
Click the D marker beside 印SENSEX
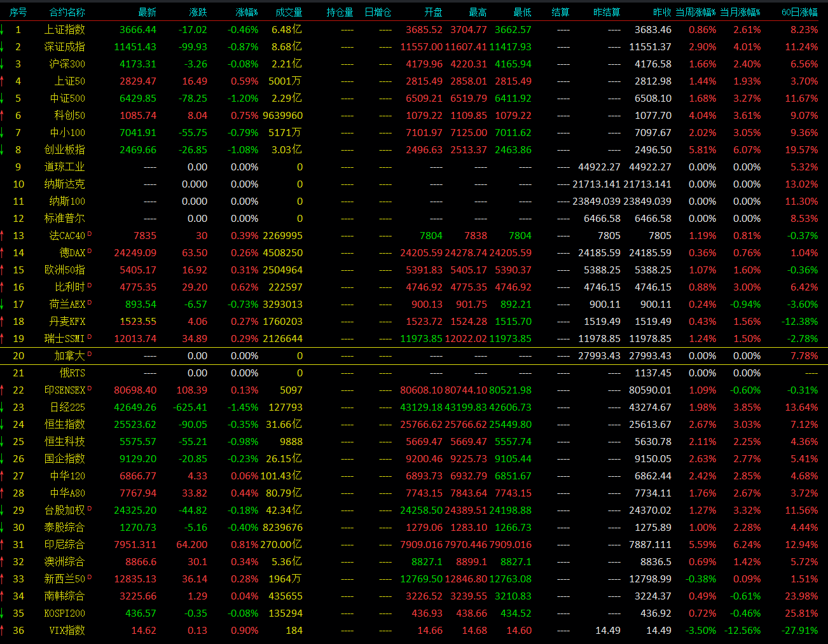90,388
